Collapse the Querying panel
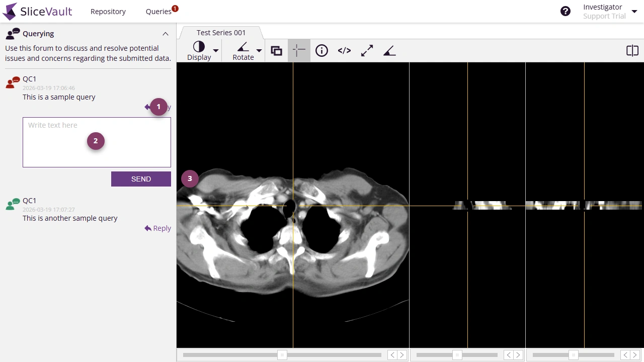This screenshot has width=644, height=362. point(166,34)
